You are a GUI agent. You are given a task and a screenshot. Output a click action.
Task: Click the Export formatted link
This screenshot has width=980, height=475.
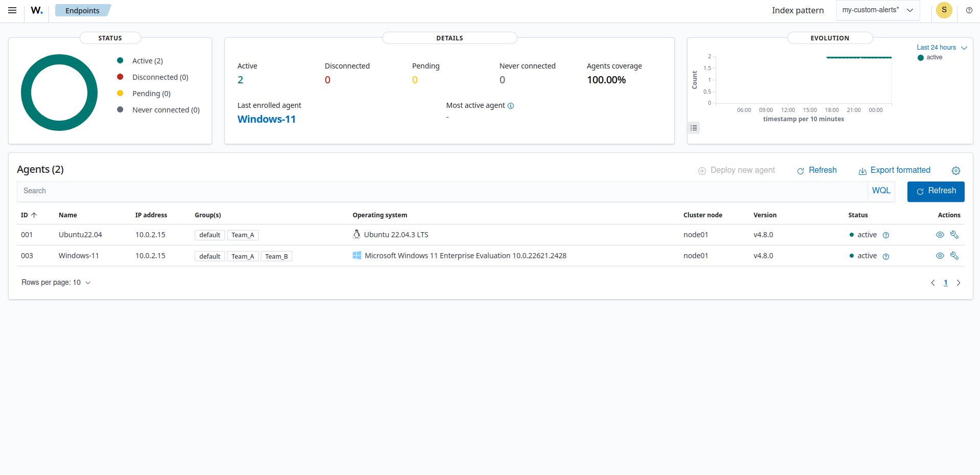pos(900,170)
